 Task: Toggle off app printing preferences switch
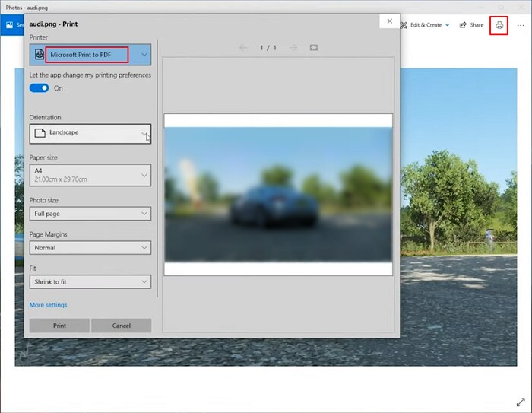[39, 88]
